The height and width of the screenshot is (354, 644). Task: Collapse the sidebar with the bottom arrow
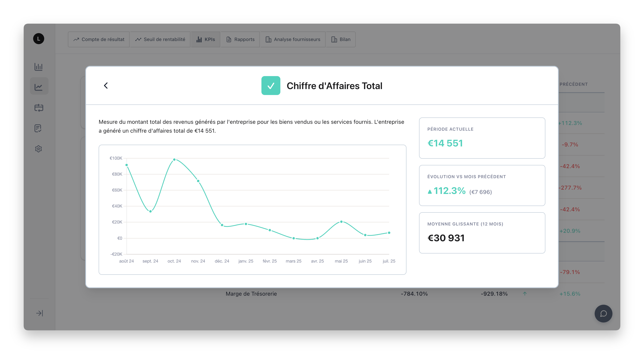point(39,313)
